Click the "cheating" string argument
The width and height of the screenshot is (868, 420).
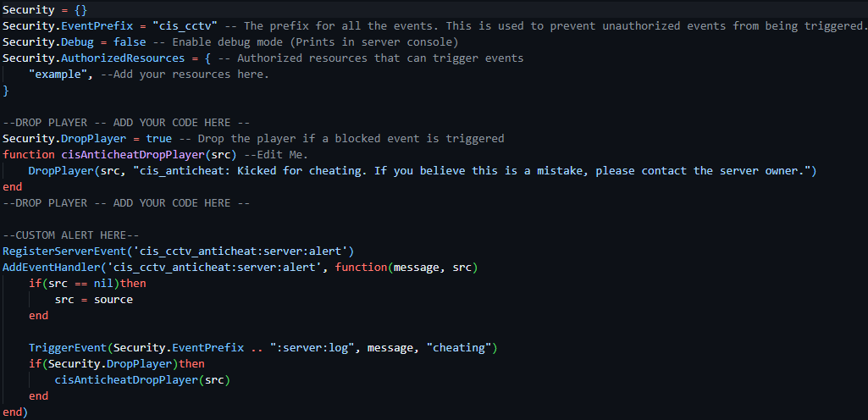[x=459, y=347]
